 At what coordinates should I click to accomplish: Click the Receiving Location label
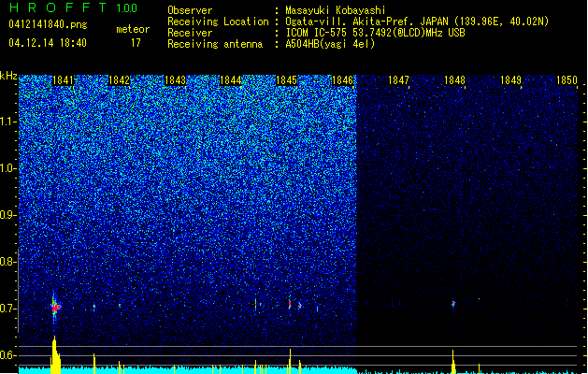point(218,22)
